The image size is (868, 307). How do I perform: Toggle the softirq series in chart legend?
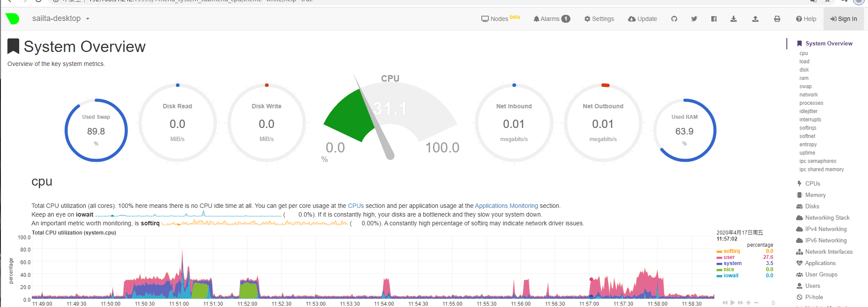tap(731, 251)
